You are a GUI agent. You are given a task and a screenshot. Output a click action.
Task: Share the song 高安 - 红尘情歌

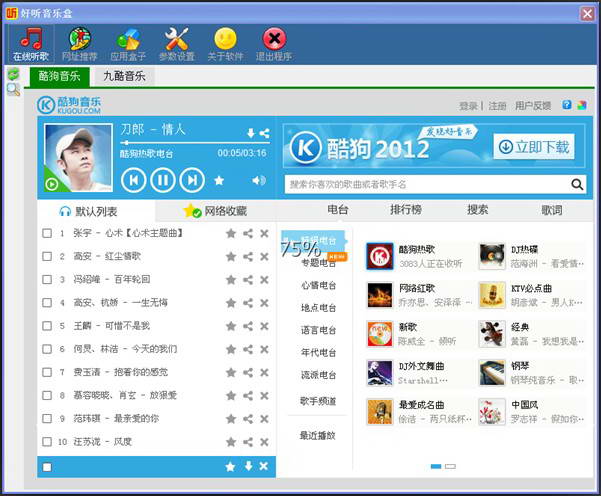tap(248, 256)
